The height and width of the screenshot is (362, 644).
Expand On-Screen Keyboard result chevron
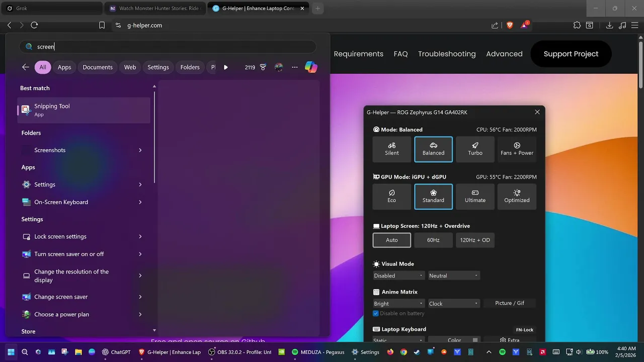140,202
